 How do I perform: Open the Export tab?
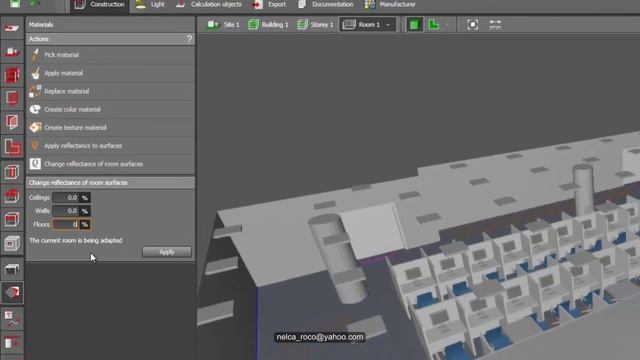269,5
